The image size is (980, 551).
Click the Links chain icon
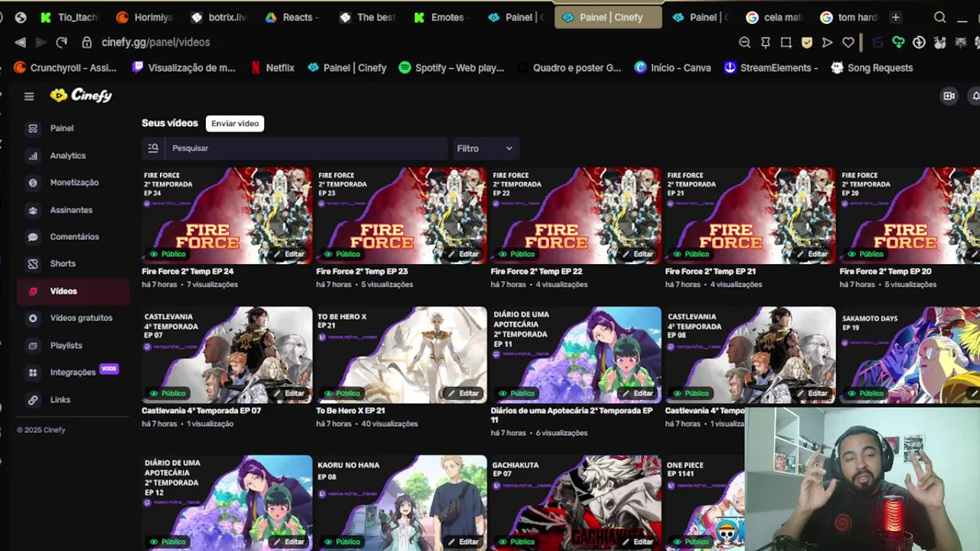(x=33, y=399)
